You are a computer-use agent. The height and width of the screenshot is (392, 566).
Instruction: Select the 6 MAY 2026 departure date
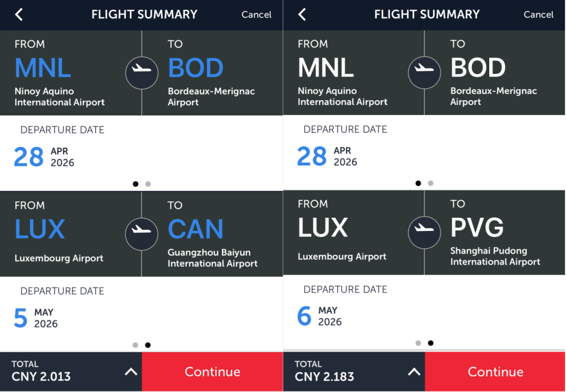click(x=319, y=316)
